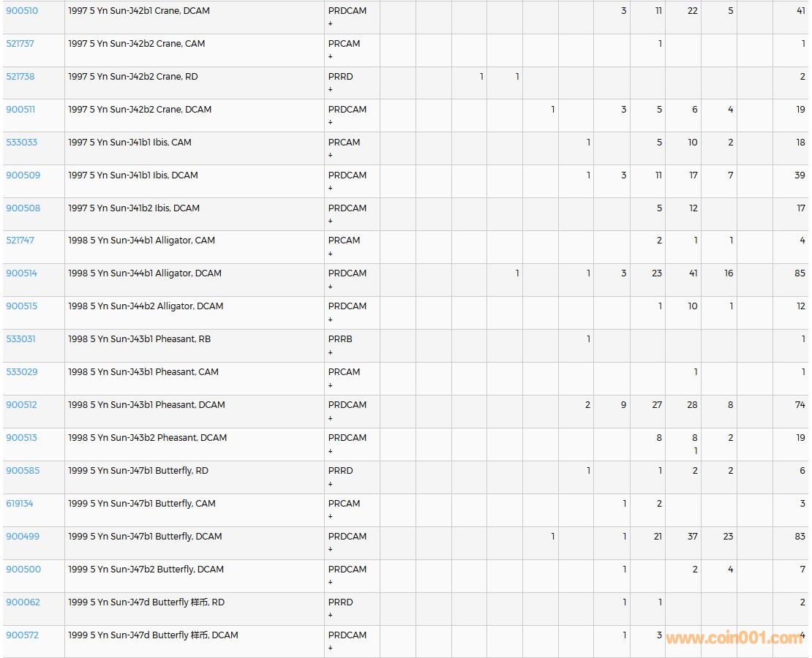Open link 619134 for Butterfly CAM
Screen dimensions: 812x658
[x=20, y=504]
